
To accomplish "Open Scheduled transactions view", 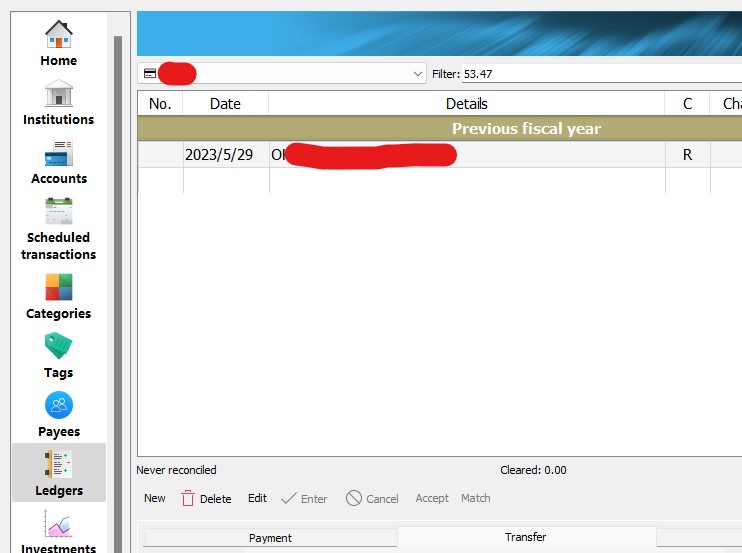I will click(x=59, y=229).
